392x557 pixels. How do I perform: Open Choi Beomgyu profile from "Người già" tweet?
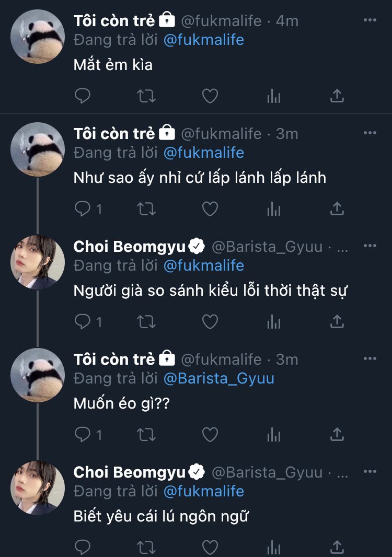129,247
